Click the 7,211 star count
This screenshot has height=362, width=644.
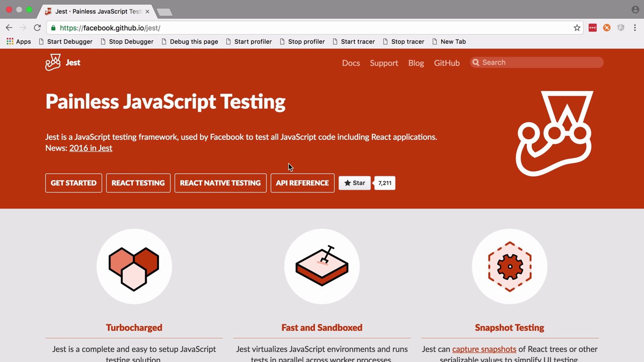point(385,183)
